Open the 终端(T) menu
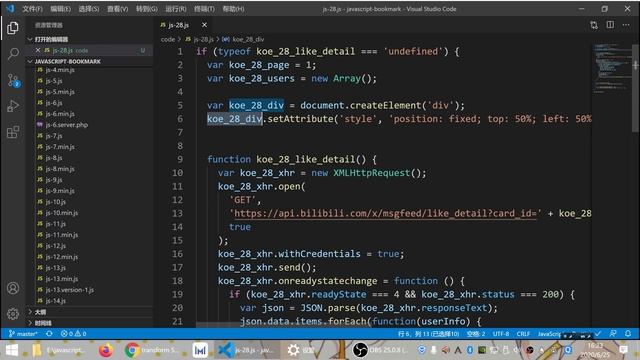The image size is (640, 360). [x=204, y=9]
